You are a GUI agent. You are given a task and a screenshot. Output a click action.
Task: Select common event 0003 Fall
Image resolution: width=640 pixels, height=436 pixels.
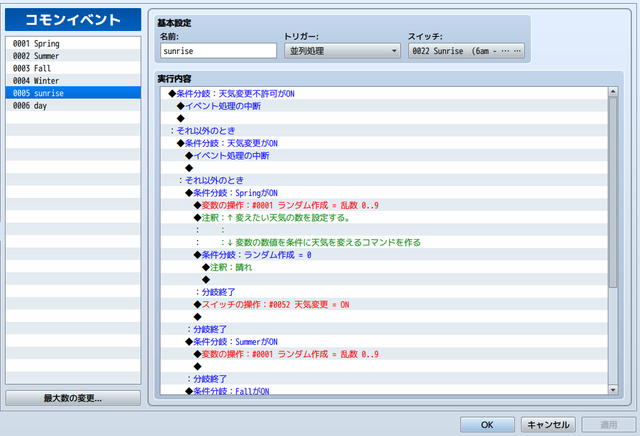point(73,68)
